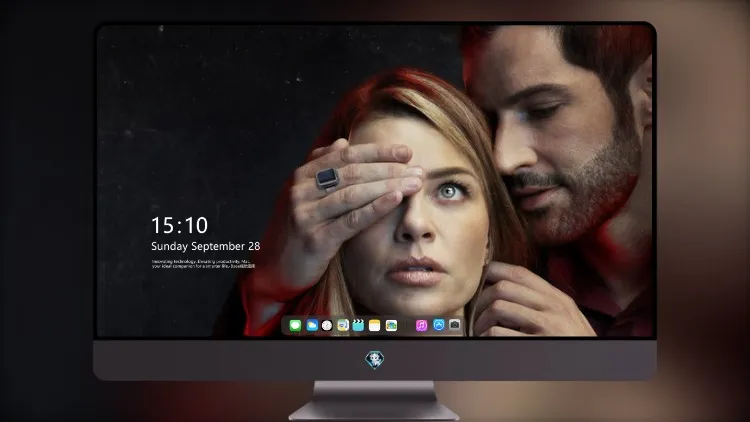Open the blue App Store icon
The width and height of the screenshot is (750, 422).
(x=439, y=325)
